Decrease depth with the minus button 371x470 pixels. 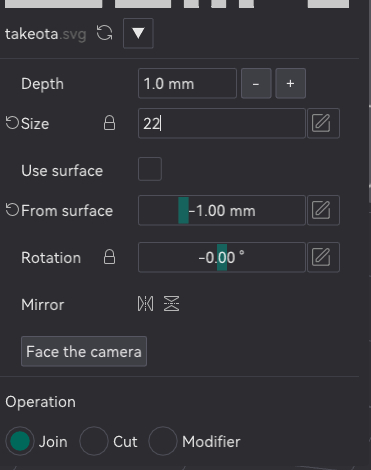(256, 83)
